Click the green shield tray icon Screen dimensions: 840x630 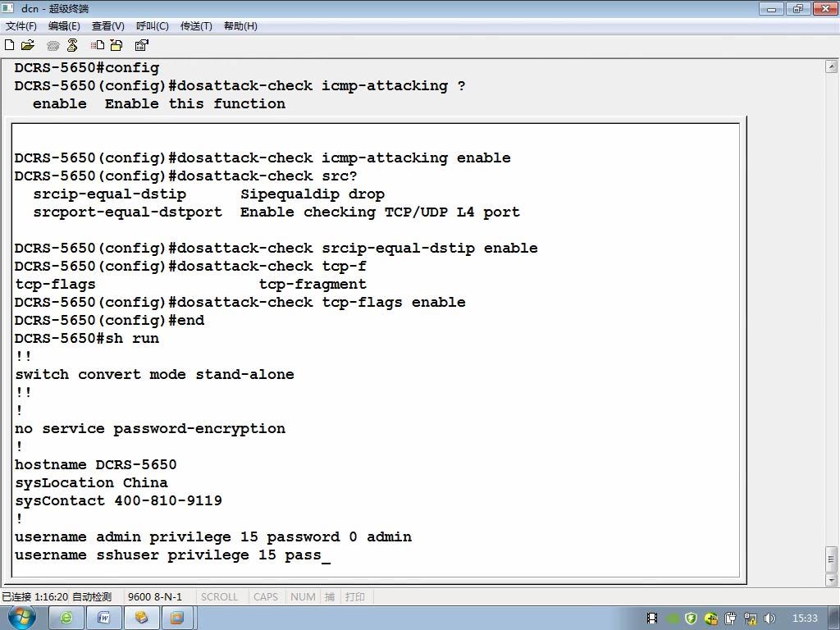tap(691, 619)
